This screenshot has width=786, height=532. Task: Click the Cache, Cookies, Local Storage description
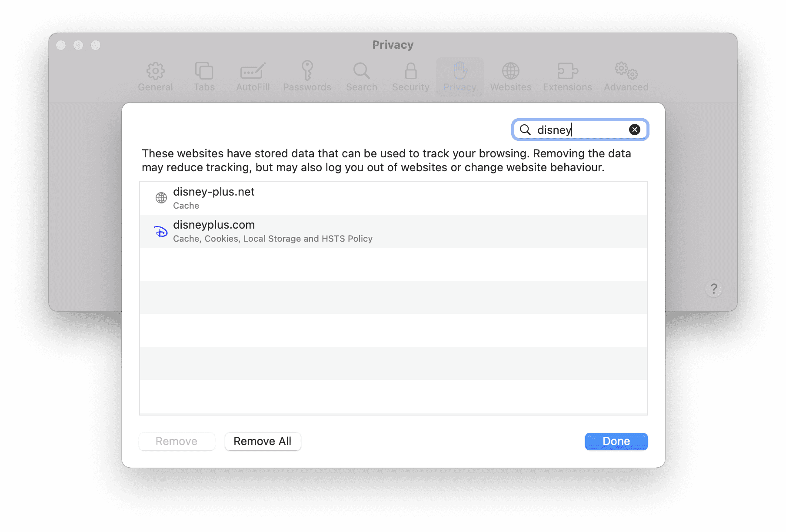tap(273, 239)
